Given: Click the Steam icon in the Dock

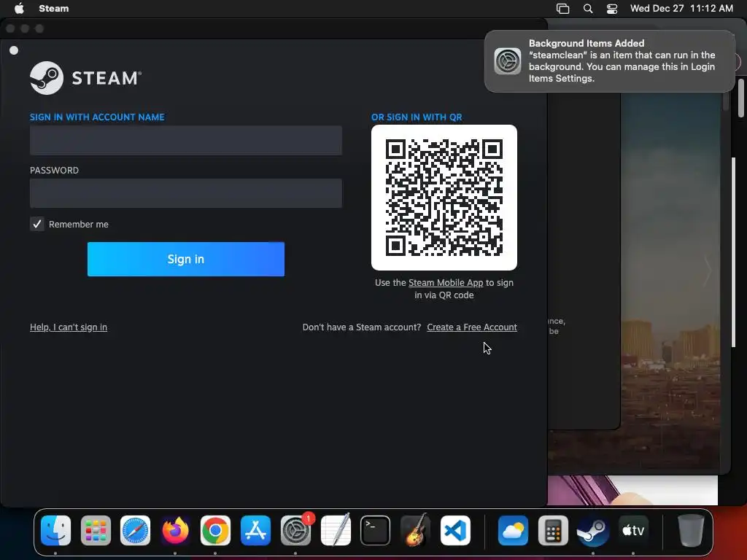Looking at the screenshot, I should 593,531.
